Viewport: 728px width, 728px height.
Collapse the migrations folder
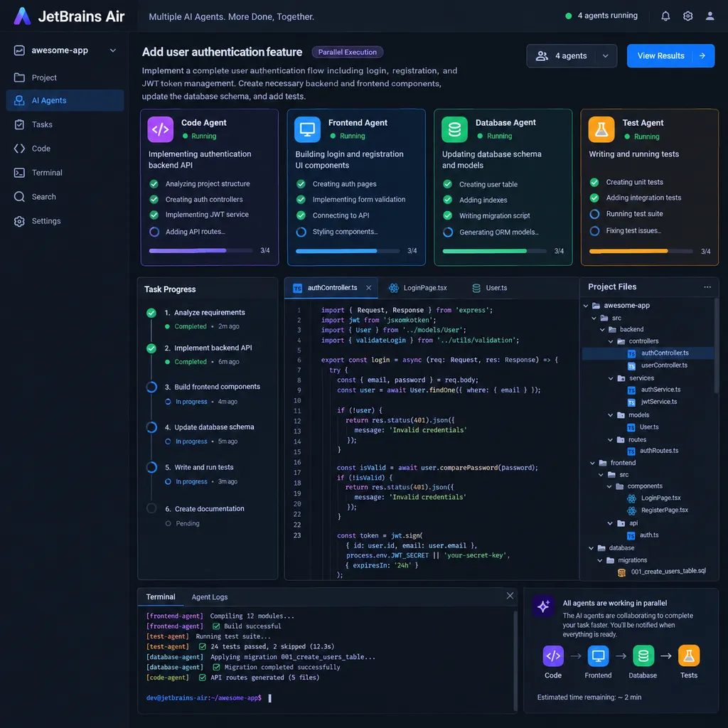600,560
